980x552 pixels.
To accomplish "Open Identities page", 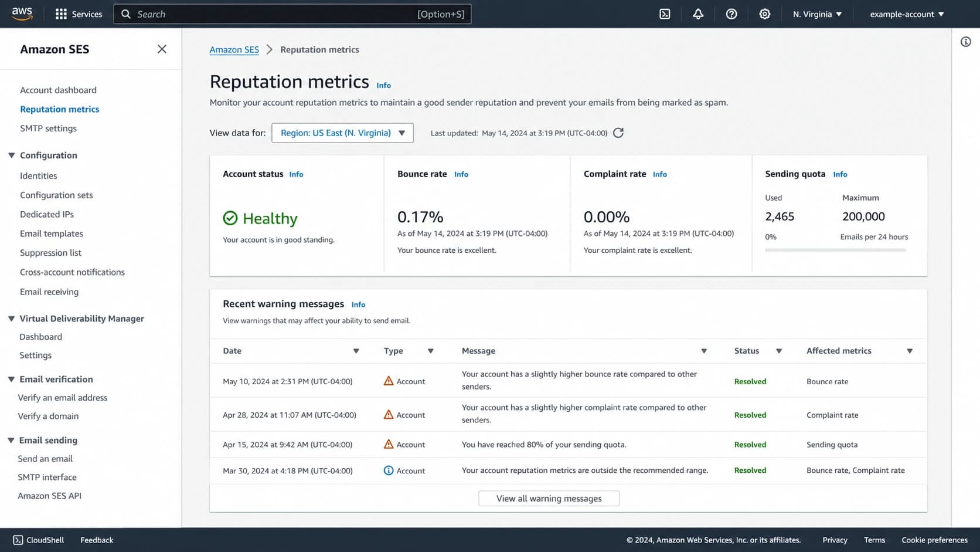I will (x=39, y=176).
